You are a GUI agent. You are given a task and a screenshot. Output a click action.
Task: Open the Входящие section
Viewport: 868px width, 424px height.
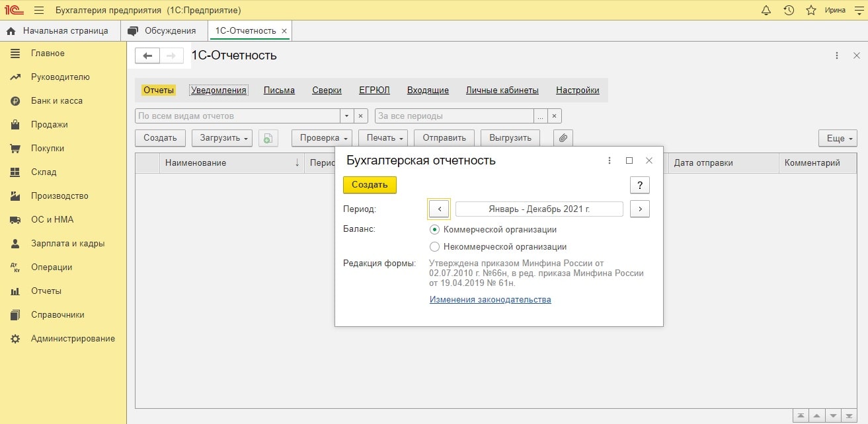tap(428, 90)
